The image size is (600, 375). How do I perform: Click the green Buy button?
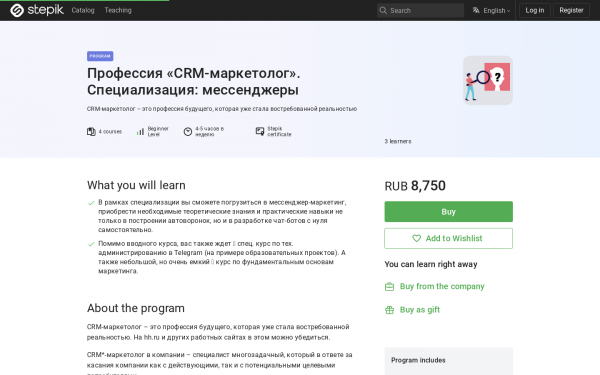(448, 212)
